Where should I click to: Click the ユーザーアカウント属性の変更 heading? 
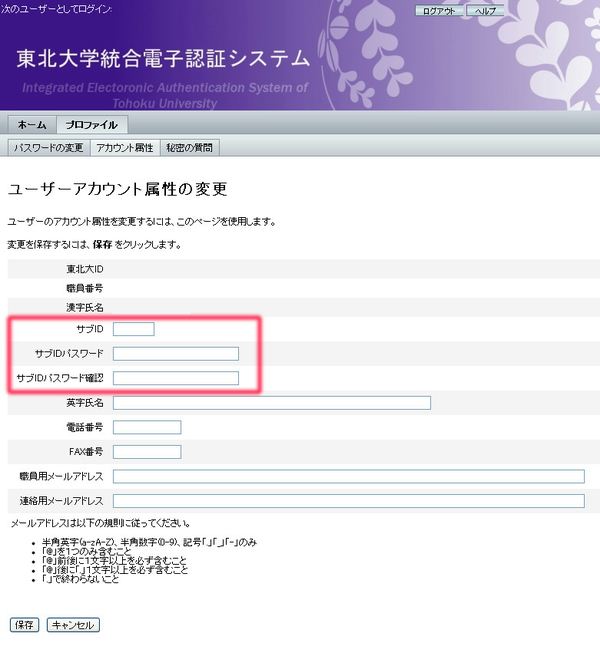point(118,189)
